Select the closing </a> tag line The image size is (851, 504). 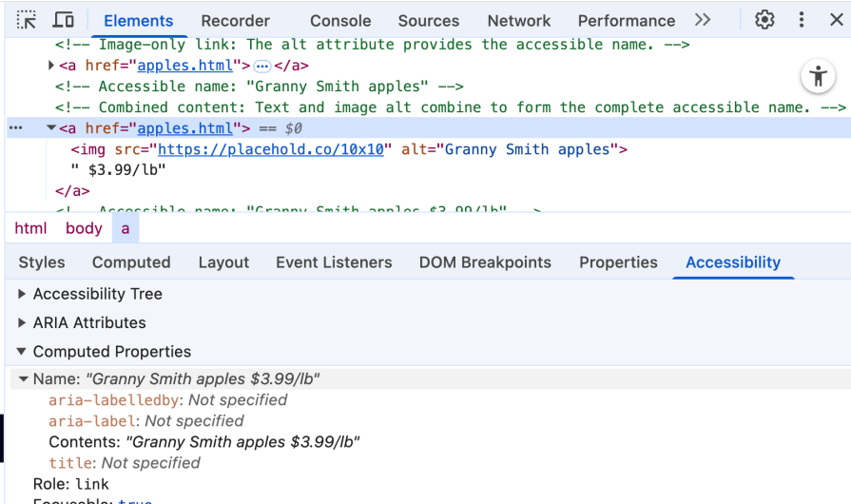pos(72,191)
